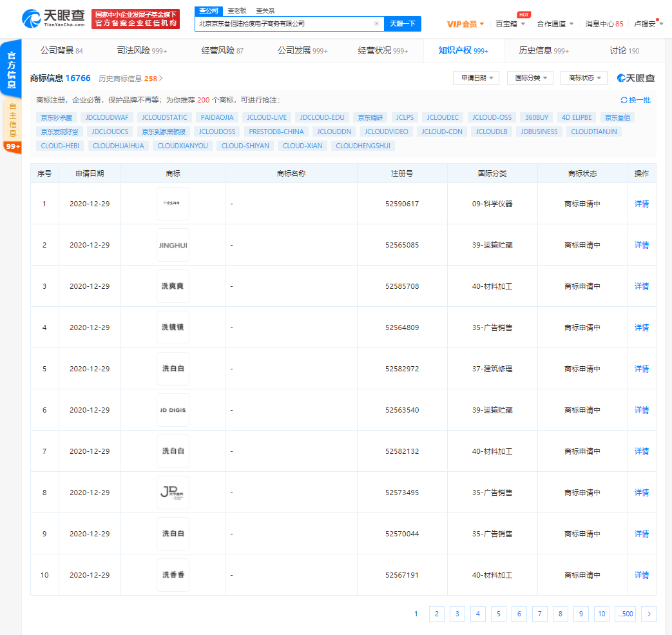Image resolution: width=672 pixels, height=635 pixels.
Task: Expand the 商标状态 filter dropdown
Action: [x=584, y=78]
